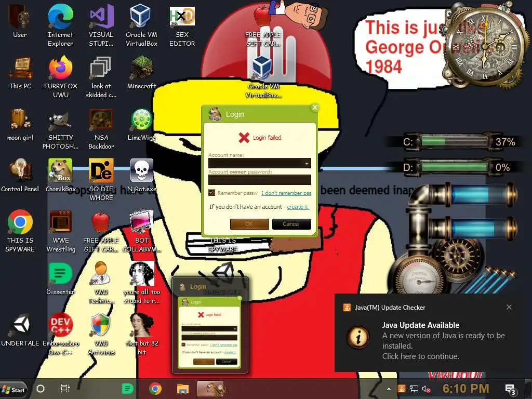The image size is (532, 399).
Task: Open Internet Explorer desktop icon
Action: [60, 25]
